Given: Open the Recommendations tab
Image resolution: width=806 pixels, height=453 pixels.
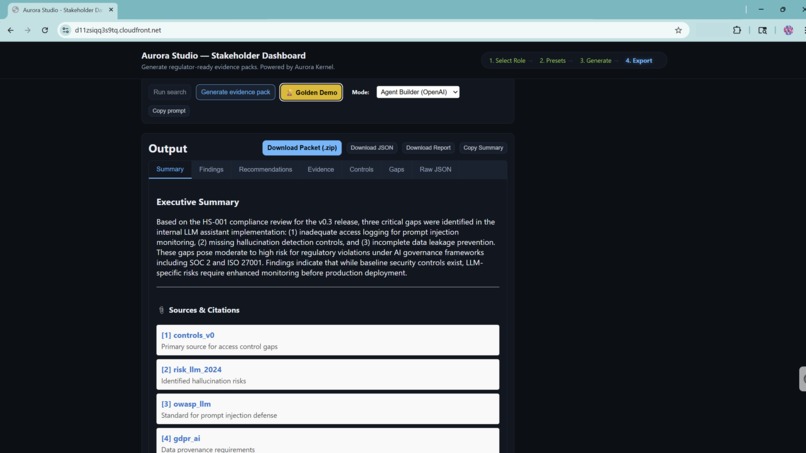Looking at the screenshot, I should click(x=265, y=169).
